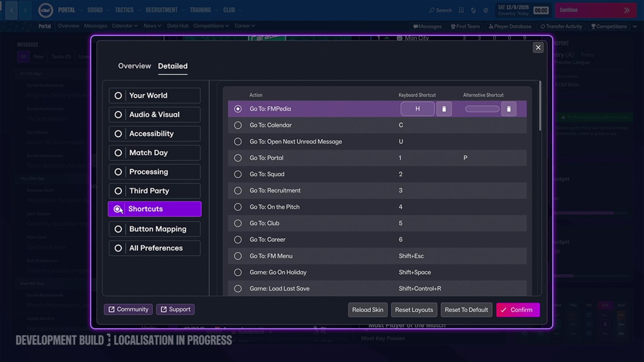The image size is (644, 362).
Task: Go forward using the right arrow in top bar
Action: (25, 10)
